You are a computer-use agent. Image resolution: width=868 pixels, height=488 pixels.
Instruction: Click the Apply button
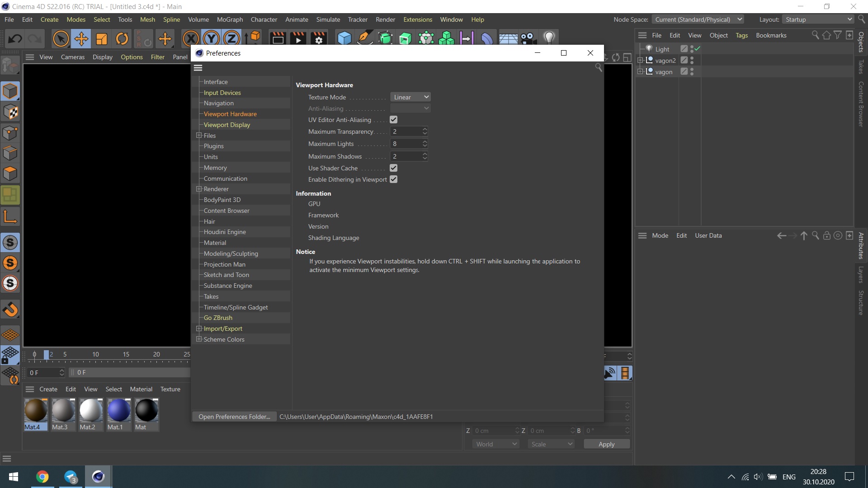click(x=606, y=444)
